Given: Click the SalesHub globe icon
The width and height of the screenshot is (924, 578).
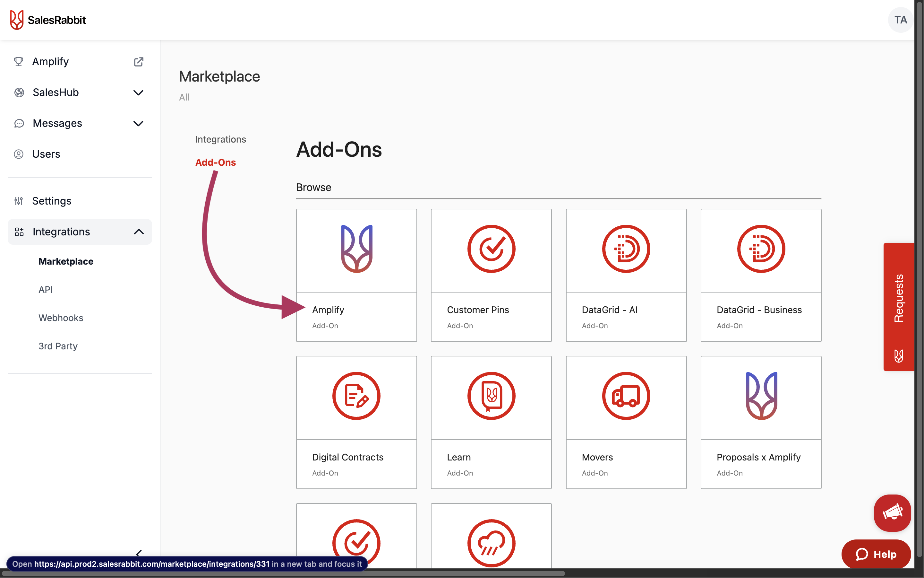Looking at the screenshot, I should pos(19,92).
